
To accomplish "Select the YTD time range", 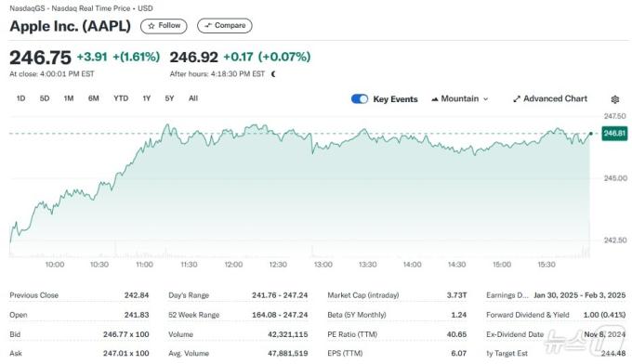I will tap(121, 98).
